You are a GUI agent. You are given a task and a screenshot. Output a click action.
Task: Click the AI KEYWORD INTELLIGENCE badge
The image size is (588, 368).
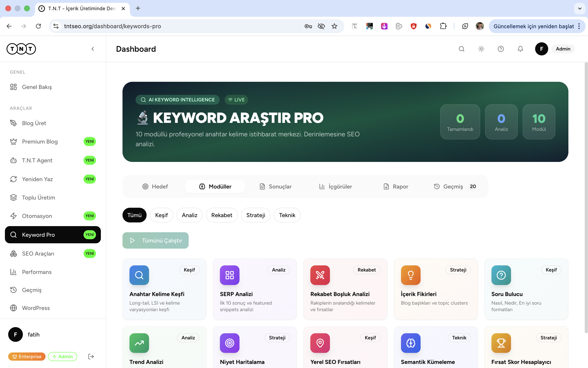(178, 100)
